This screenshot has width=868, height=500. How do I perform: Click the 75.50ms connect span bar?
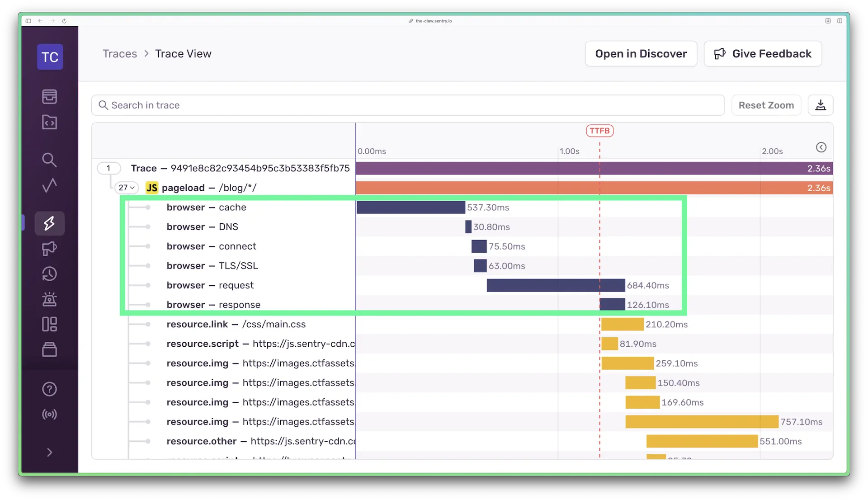[479, 246]
